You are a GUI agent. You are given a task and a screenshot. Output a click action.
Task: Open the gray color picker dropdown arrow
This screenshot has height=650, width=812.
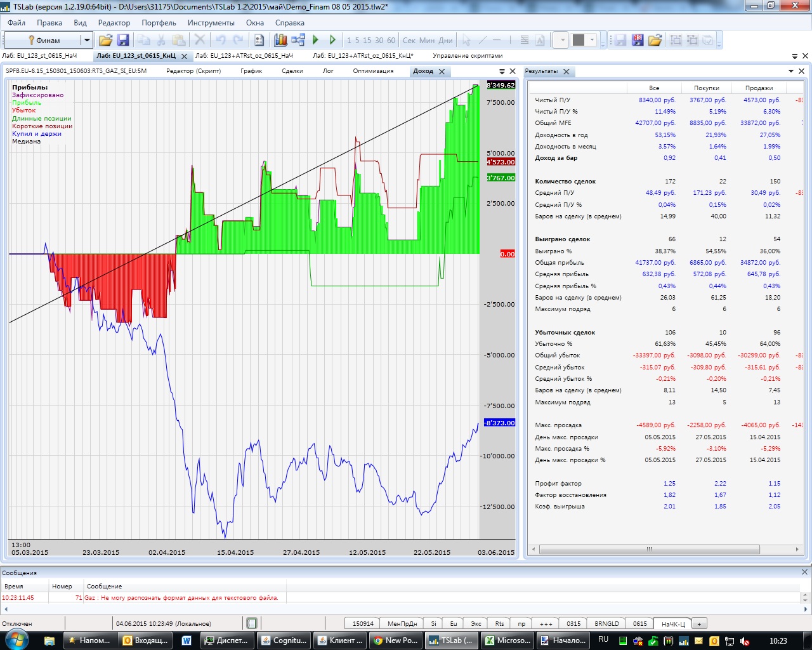[593, 40]
